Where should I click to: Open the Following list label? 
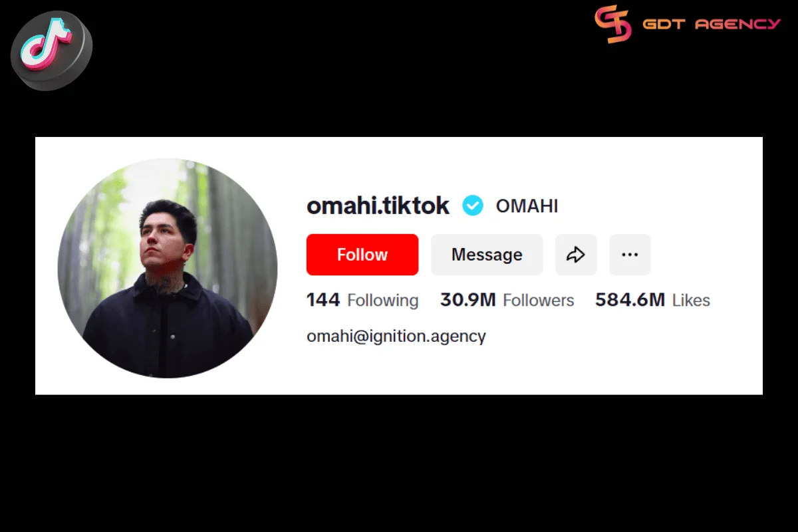click(383, 301)
